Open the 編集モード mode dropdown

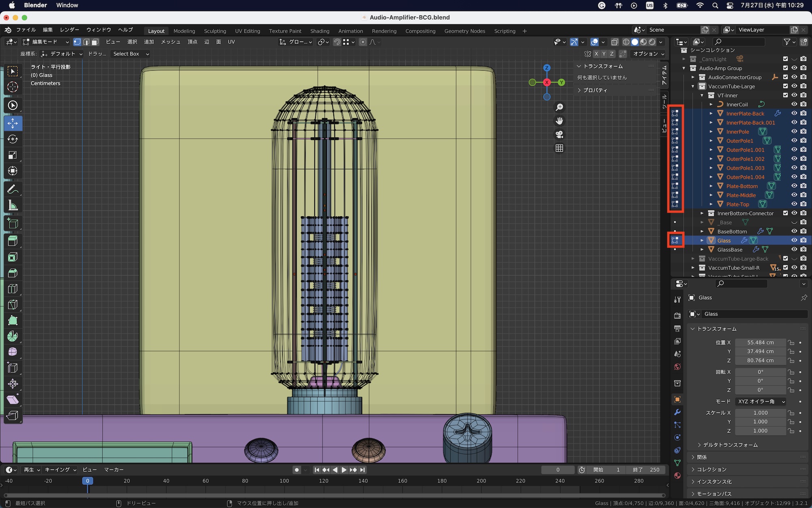click(45, 42)
